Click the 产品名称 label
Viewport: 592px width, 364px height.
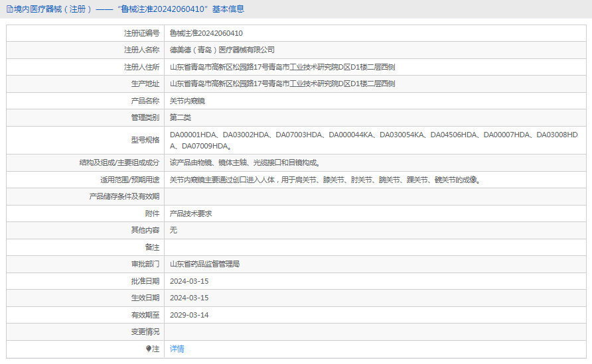(x=145, y=101)
